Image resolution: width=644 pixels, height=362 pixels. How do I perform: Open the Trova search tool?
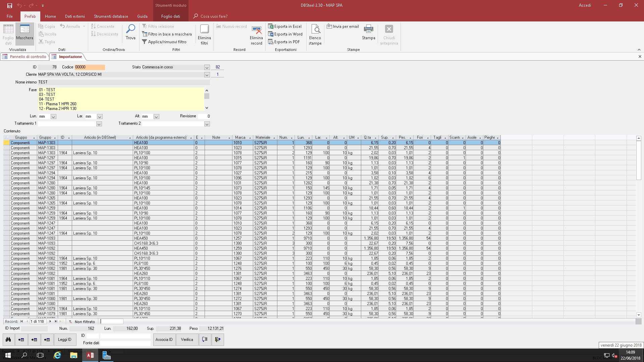click(x=130, y=32)
